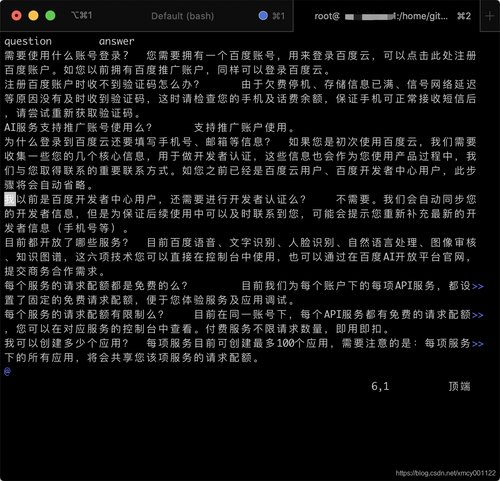Maximize the terminal with the green button
The height and width of the screenshot is (481, 500).
[50, 16]
